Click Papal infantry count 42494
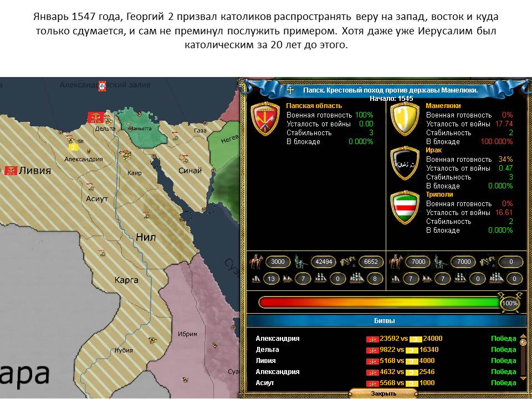This screenshot has width=532, height=399. (323, 262)
